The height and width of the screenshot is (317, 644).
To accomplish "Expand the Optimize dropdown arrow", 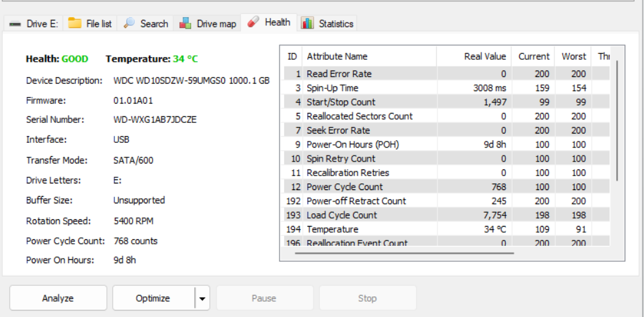I will tap(202, 298).
